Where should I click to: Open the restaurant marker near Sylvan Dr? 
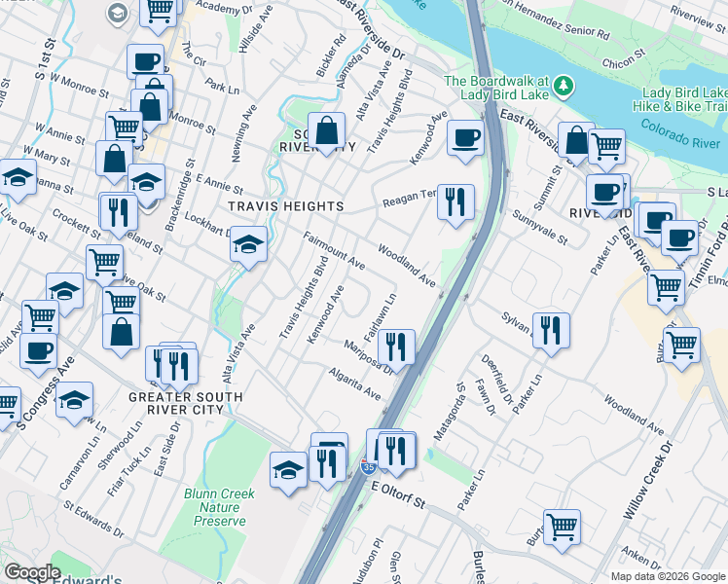click(x=551, y=332)
